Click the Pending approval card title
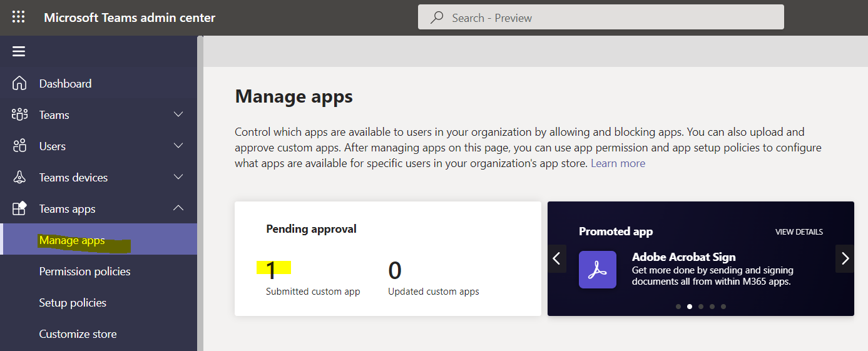Image resolution: width=868 pixels, height=351 pixels. tap(311, 229)
